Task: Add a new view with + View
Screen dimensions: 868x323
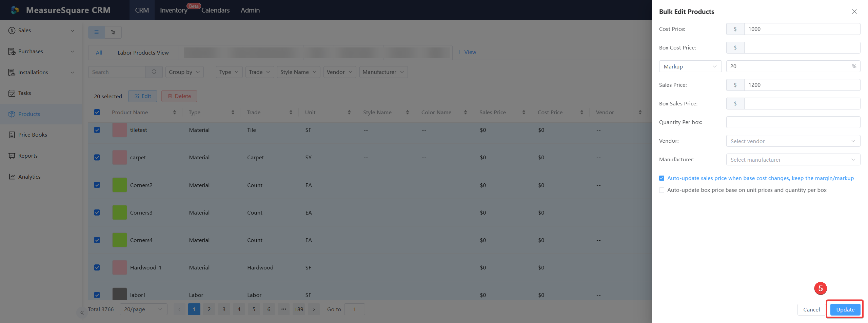Action: coord(467,52)
